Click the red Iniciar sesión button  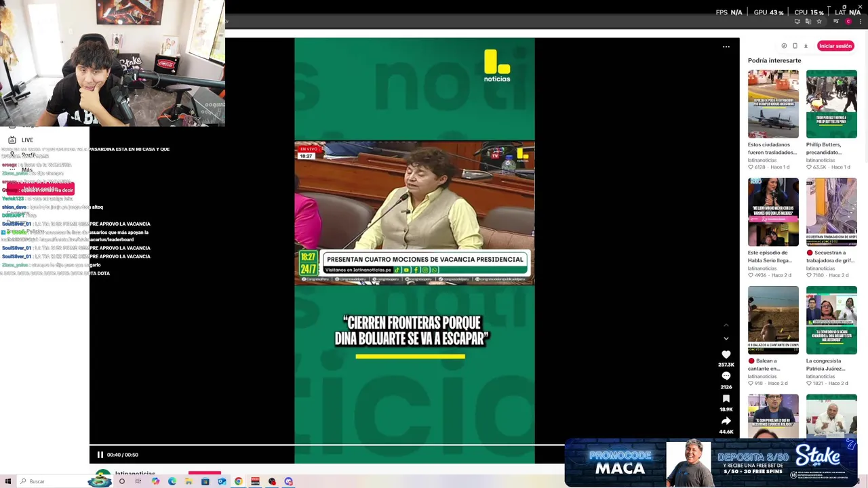click(x=835, y=46)
